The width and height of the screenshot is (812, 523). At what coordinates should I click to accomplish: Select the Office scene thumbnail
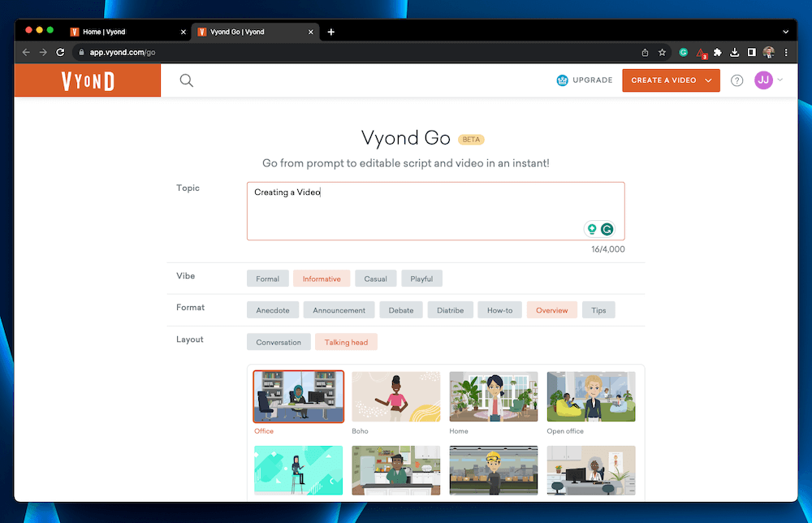(298, 396)
